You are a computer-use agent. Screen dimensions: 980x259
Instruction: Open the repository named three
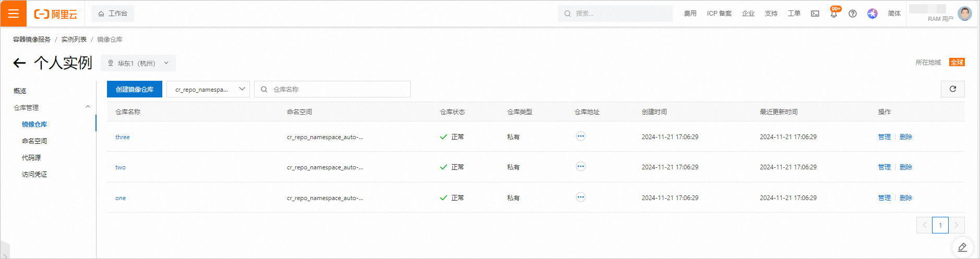click(123, 137)
